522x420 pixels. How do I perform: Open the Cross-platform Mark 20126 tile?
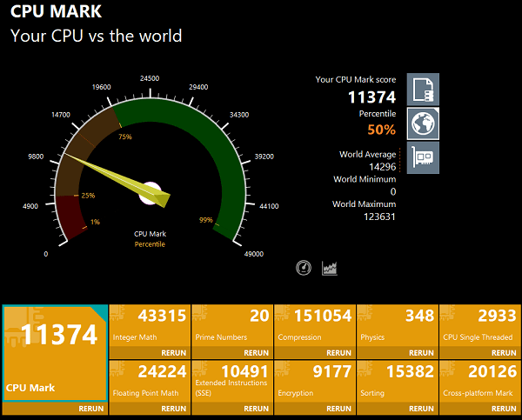(480, 382)
